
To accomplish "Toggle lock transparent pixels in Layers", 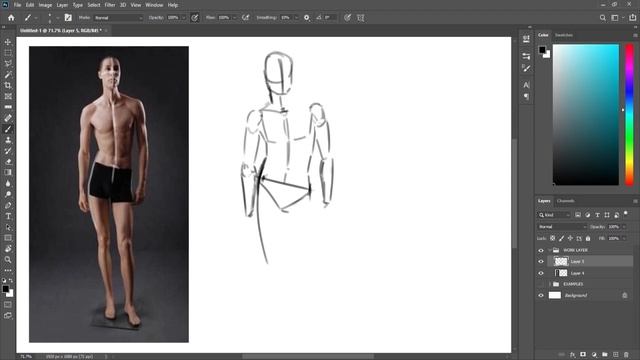I will coord(553,238).
